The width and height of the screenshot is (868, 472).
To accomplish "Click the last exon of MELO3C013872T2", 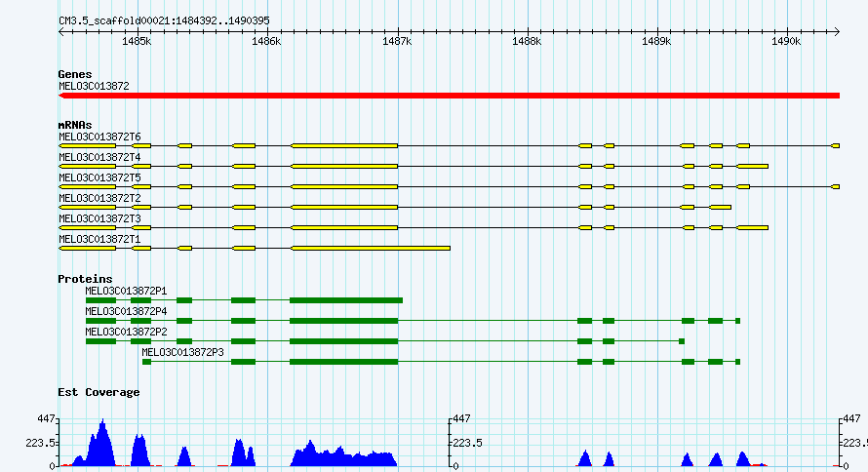I will [x=720, y=208].
